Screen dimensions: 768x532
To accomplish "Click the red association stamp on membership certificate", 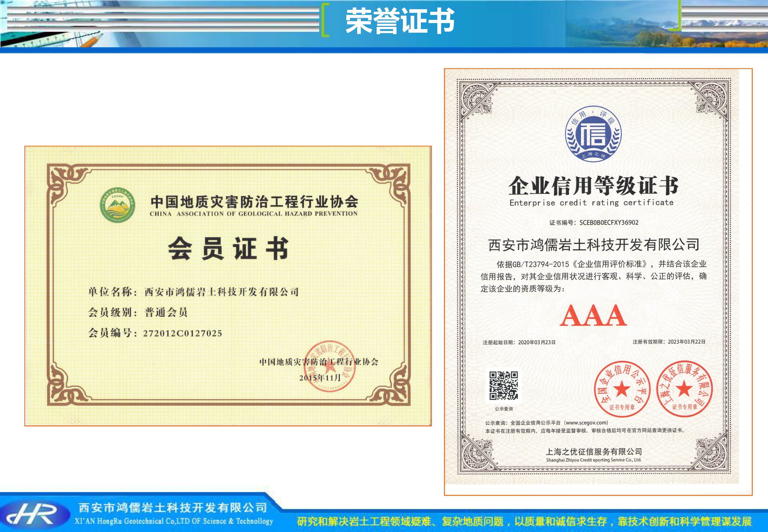I will coord(330,366).
